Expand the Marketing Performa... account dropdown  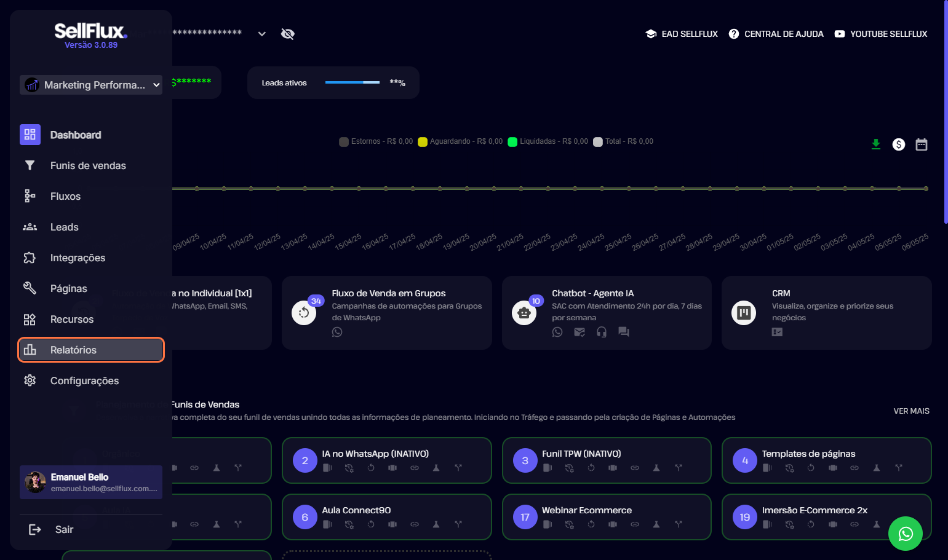click(x=91, y=85)
